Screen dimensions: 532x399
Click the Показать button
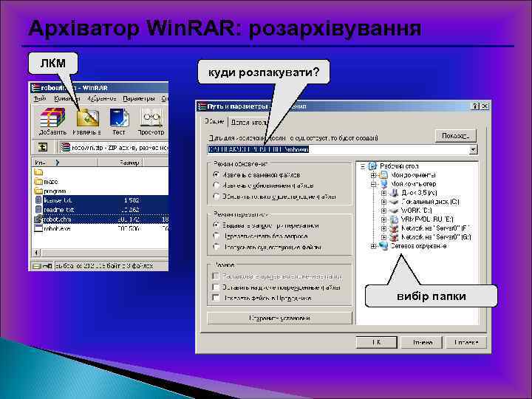[456, 136]
